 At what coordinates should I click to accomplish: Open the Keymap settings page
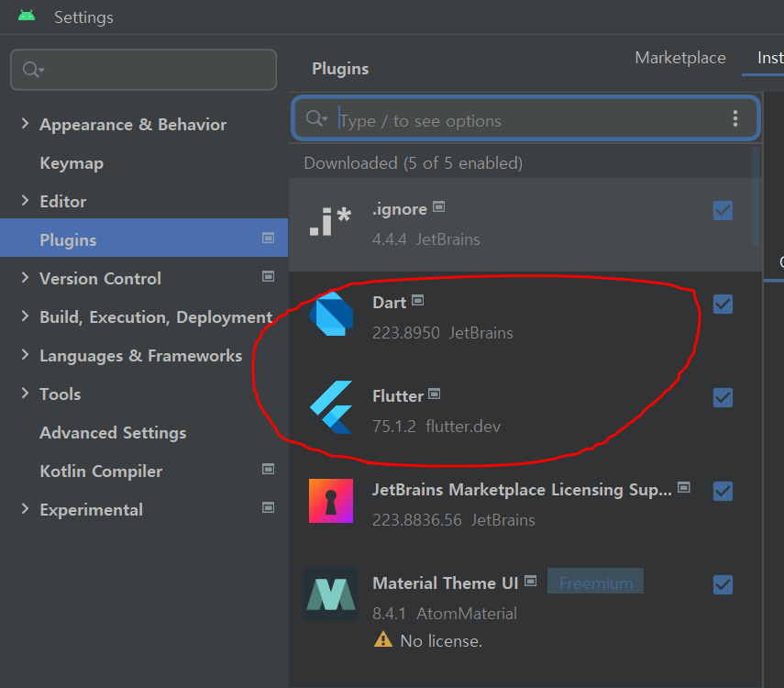coord(72,163)
